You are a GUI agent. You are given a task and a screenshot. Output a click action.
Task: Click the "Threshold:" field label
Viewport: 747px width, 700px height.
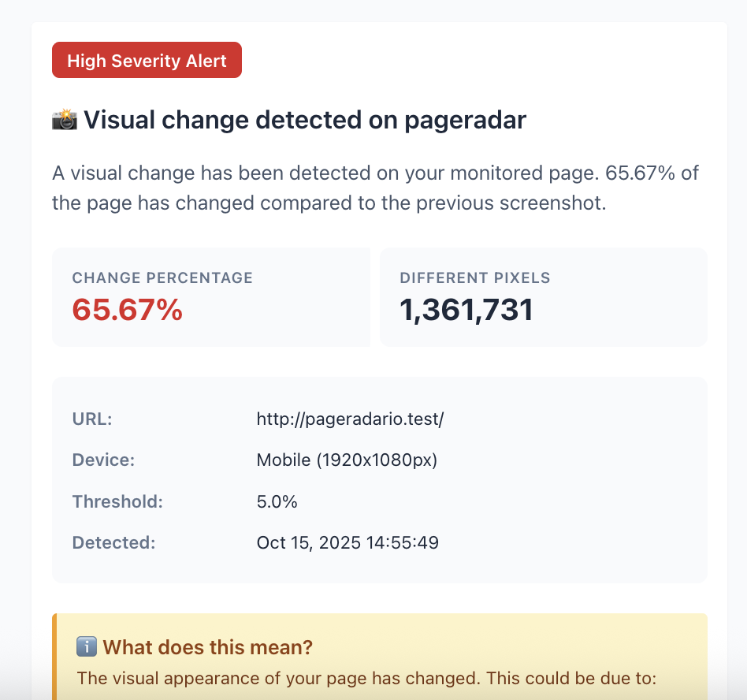tap(117, 501)
